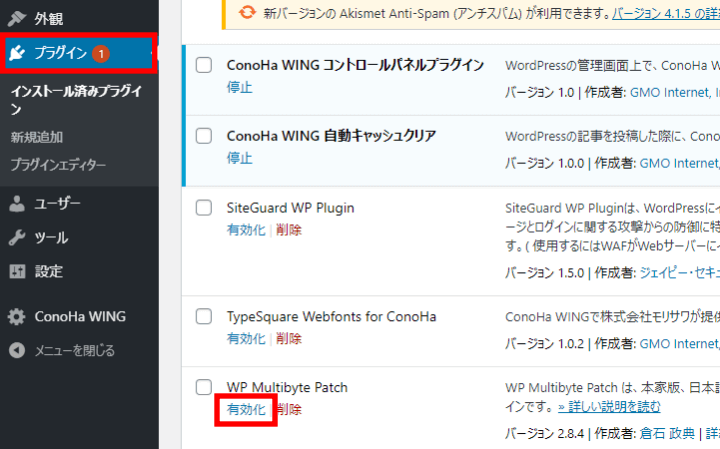Click バージョン 2.8.4 text for WP Multibyte Patch
This screenshot has height=449, width=720.
545,433
